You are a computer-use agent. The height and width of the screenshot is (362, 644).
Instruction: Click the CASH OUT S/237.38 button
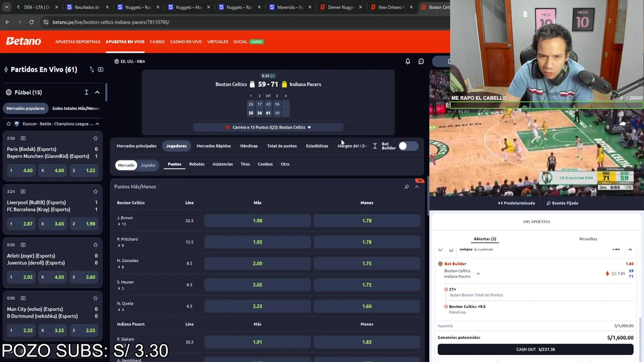(x=535, y=349)
